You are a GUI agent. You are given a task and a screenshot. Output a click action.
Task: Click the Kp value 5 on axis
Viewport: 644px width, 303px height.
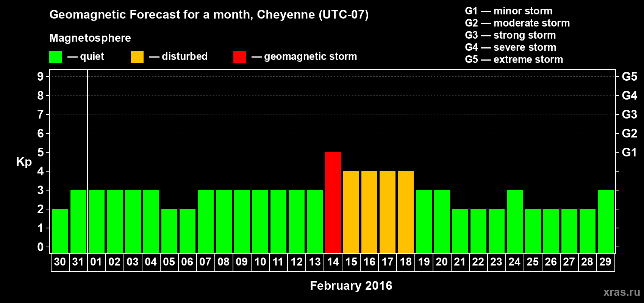tap(41, 152)
